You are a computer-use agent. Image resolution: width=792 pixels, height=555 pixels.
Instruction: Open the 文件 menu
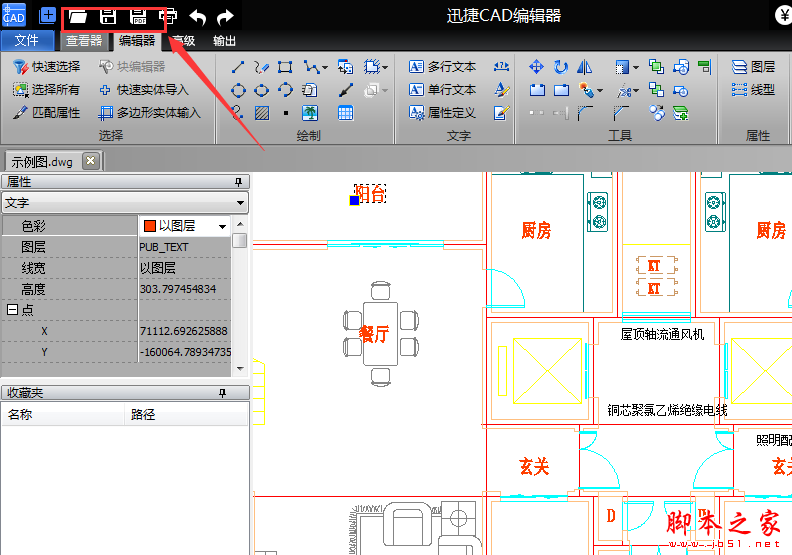pyautogui.click(x=27, y=40)
